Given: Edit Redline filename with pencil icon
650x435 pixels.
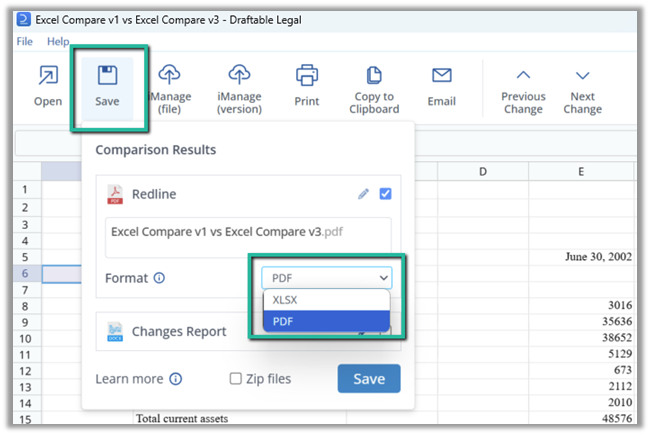Looking at the screenshot, I should click(x=363, y=194).
